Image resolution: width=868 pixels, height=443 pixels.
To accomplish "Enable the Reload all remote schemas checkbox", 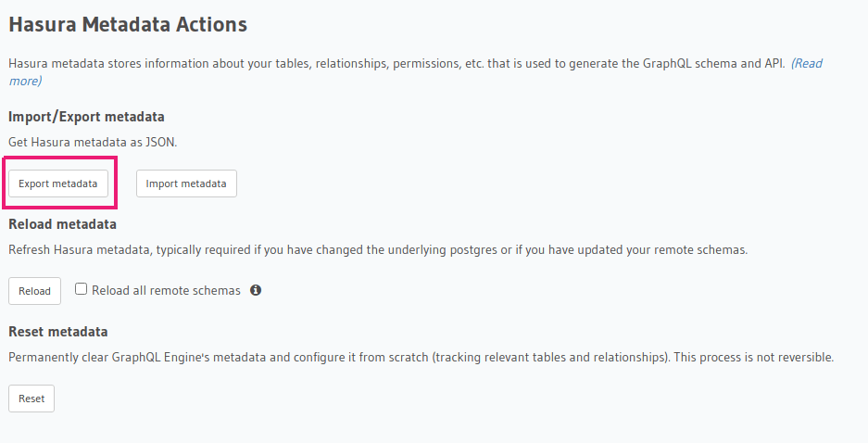I will coord(82,289).
